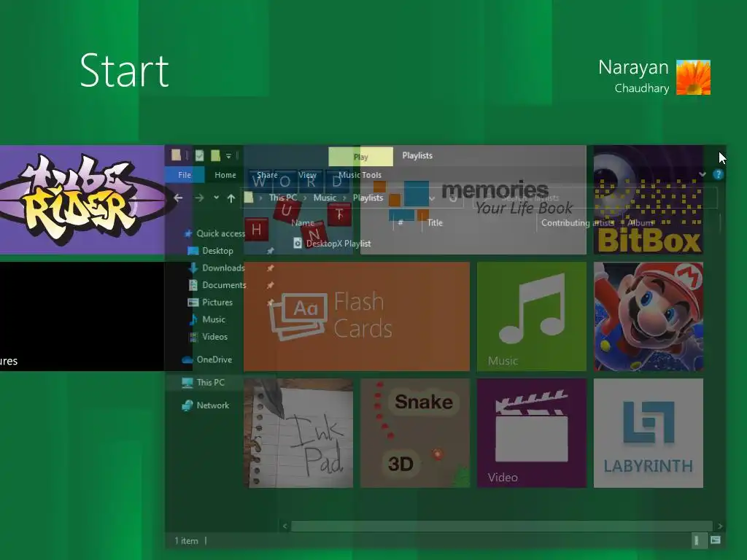
Task: Open Documents in the navigation pane
Action: click(224, 285)
